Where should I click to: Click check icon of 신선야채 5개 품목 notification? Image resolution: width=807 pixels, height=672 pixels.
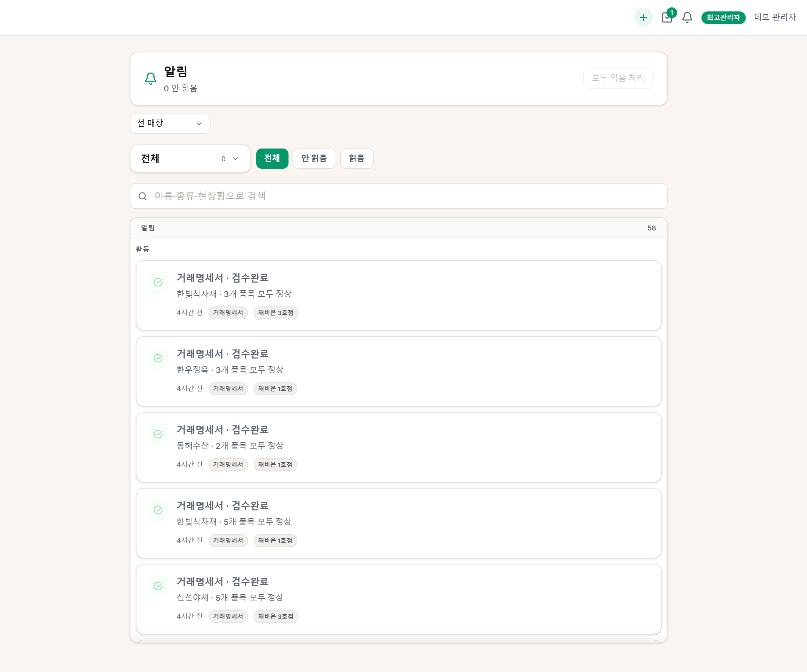[x=158, y=586]
